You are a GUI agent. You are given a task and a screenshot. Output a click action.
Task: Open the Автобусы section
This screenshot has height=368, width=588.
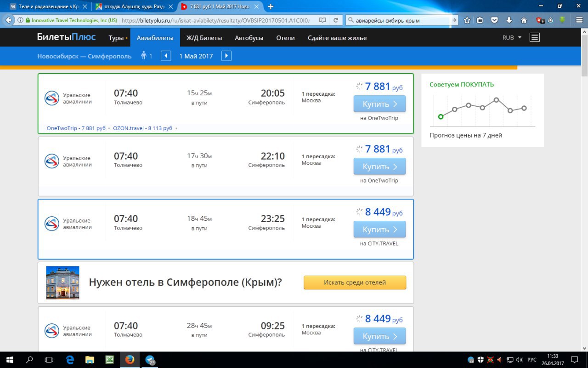point(249,38)
